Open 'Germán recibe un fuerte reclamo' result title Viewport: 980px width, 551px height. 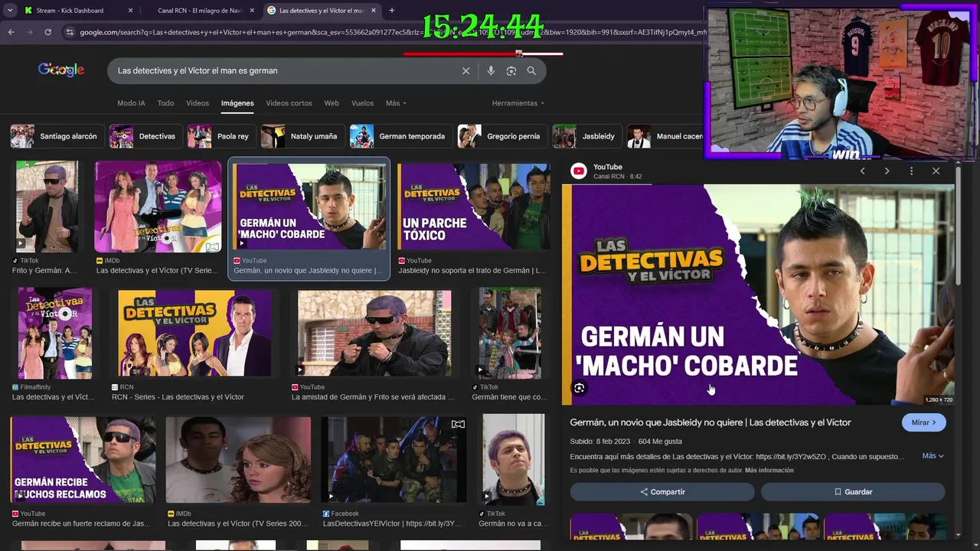click(x=82, y=523)
